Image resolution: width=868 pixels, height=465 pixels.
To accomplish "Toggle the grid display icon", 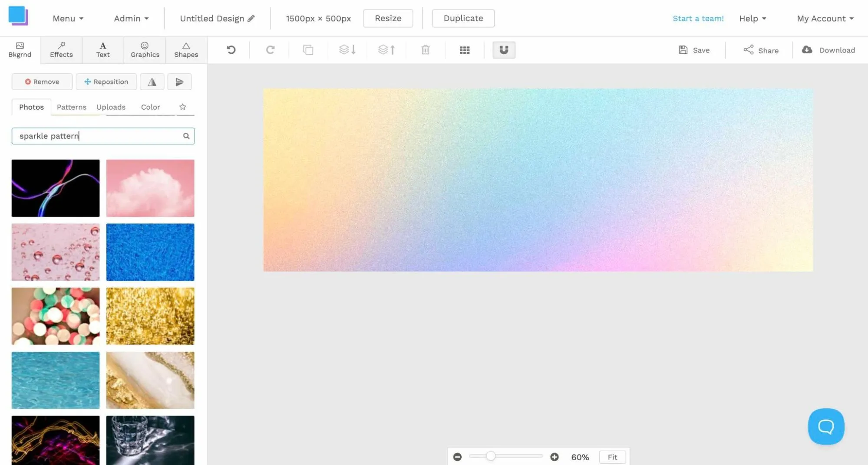I will click(x=465, y=50).
